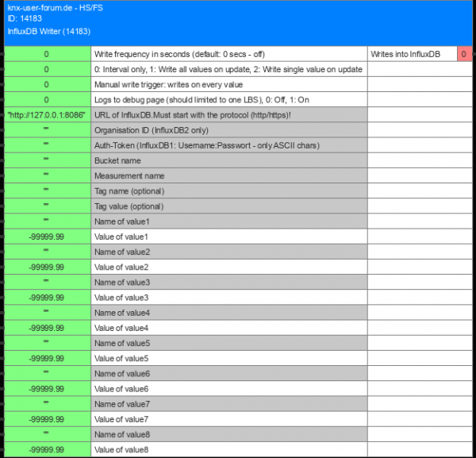Click the 'Name of value5' label
The width and height of the screenshot is (476, 458).
point(122,343)
